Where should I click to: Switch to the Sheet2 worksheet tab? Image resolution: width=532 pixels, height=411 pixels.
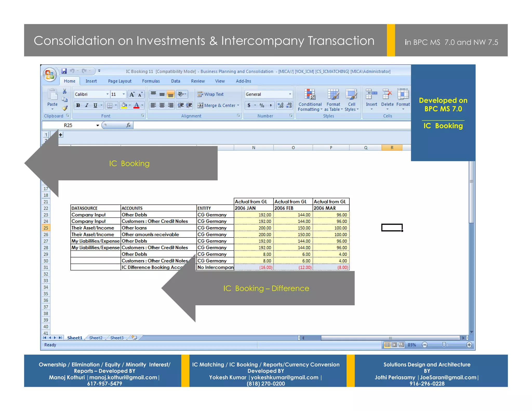tap(96, 338)
